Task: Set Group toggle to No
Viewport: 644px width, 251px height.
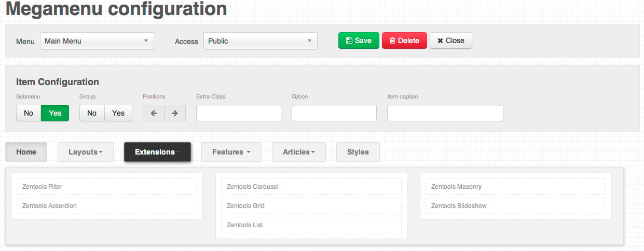Action: click(92, 113)
